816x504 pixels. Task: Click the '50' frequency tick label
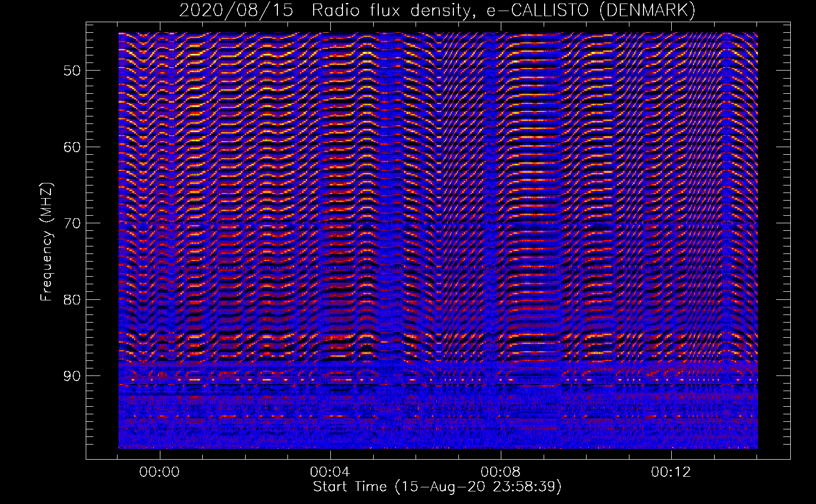click(72, 70)
